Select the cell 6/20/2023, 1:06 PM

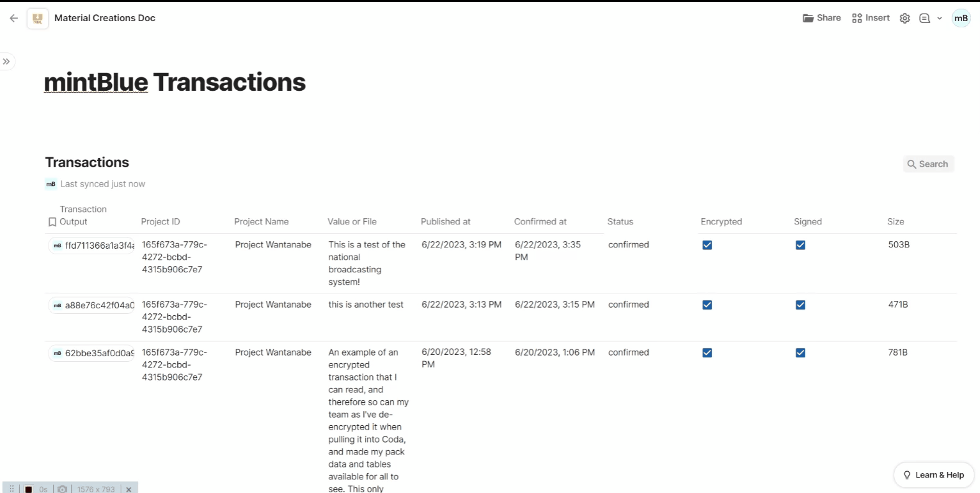[x=555, y=352]
